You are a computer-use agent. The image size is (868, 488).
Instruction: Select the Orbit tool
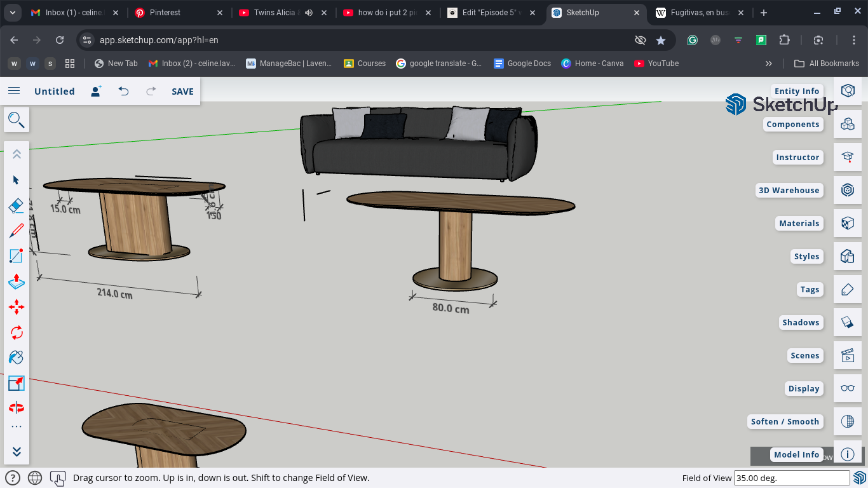click(x=17, y=407)
